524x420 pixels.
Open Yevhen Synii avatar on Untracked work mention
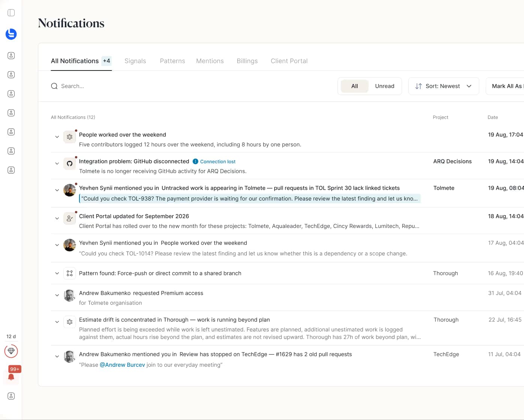[70, 190]
